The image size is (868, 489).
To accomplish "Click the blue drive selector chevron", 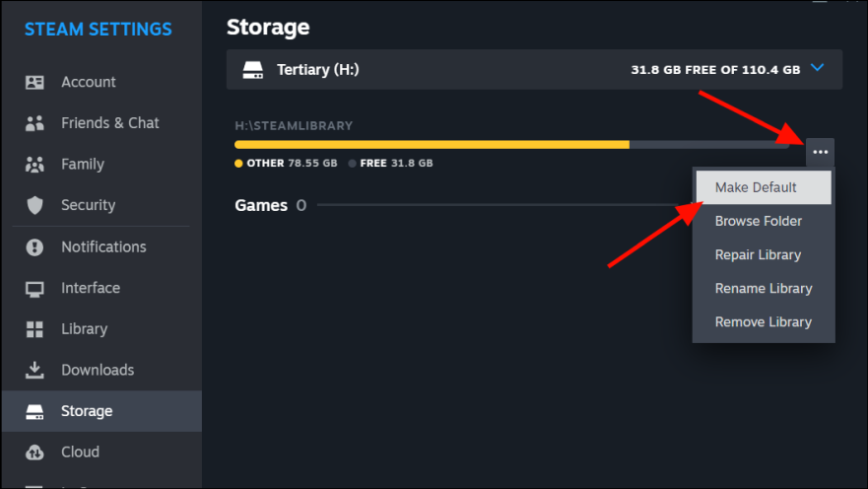I will 817,69.
